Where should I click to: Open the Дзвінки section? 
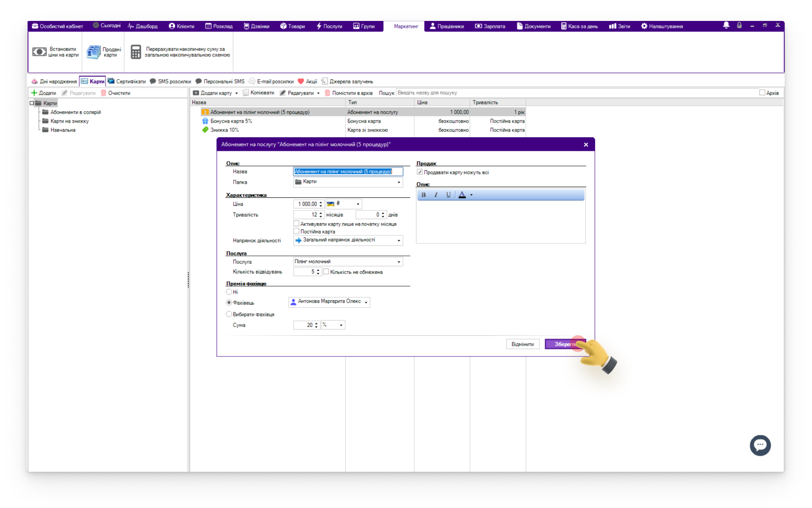[x=256, y=26]
